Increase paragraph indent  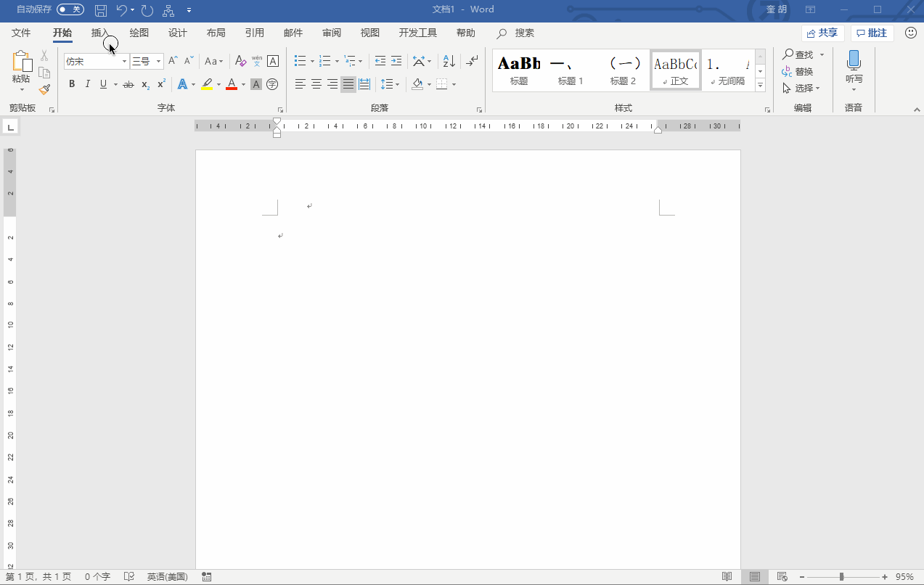[396, 61]
